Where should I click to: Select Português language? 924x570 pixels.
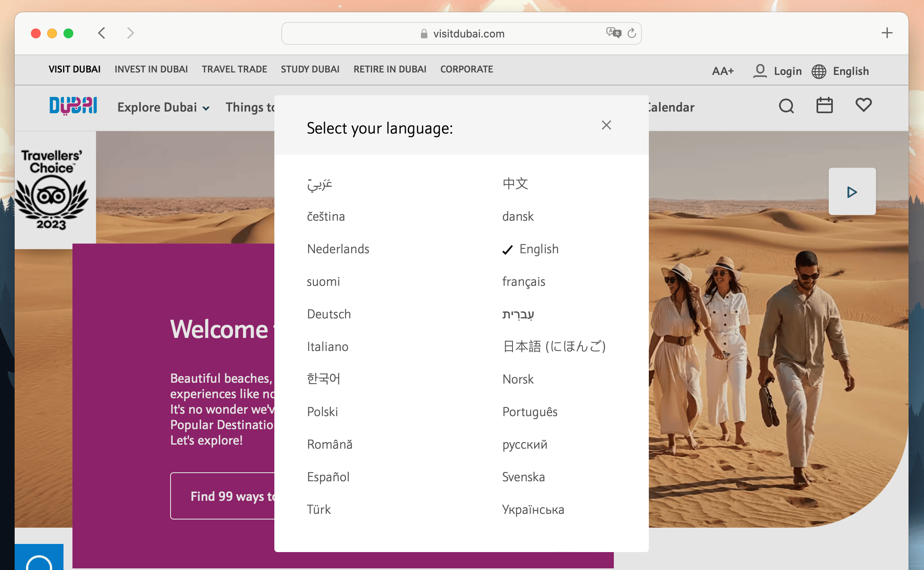click(x=530, y=412)
